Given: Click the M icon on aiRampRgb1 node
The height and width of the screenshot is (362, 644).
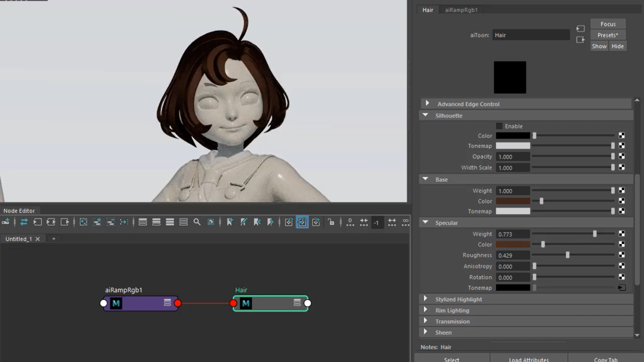Looking at the screenshot, I should [116, 304].
